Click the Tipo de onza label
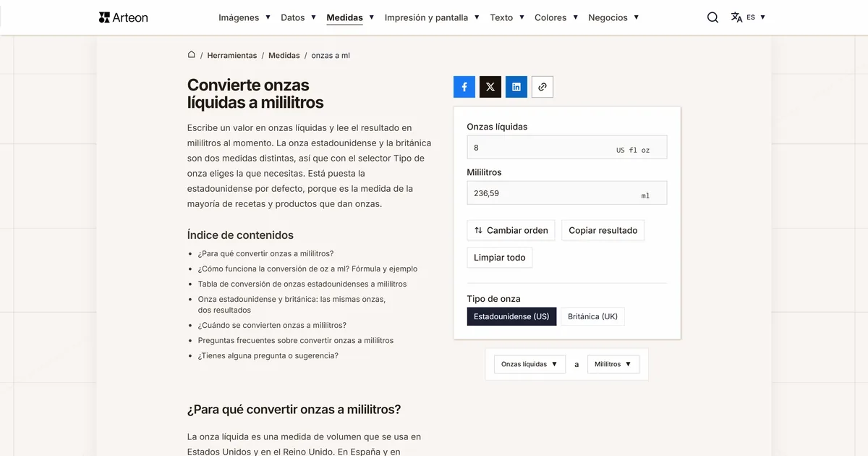868x456 pixels. [x=493, y=298]
